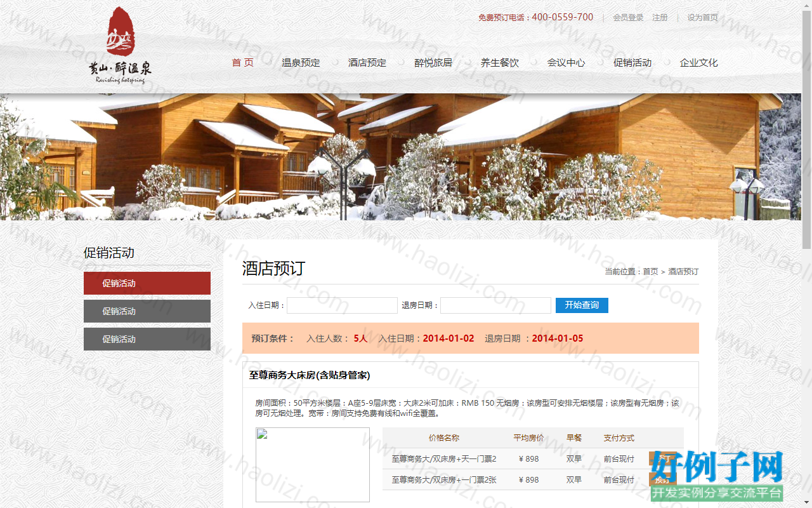The height and width of the screenshot is (508, 812).
Task: Click the 早餐 column header
Action: pos(574,438)
